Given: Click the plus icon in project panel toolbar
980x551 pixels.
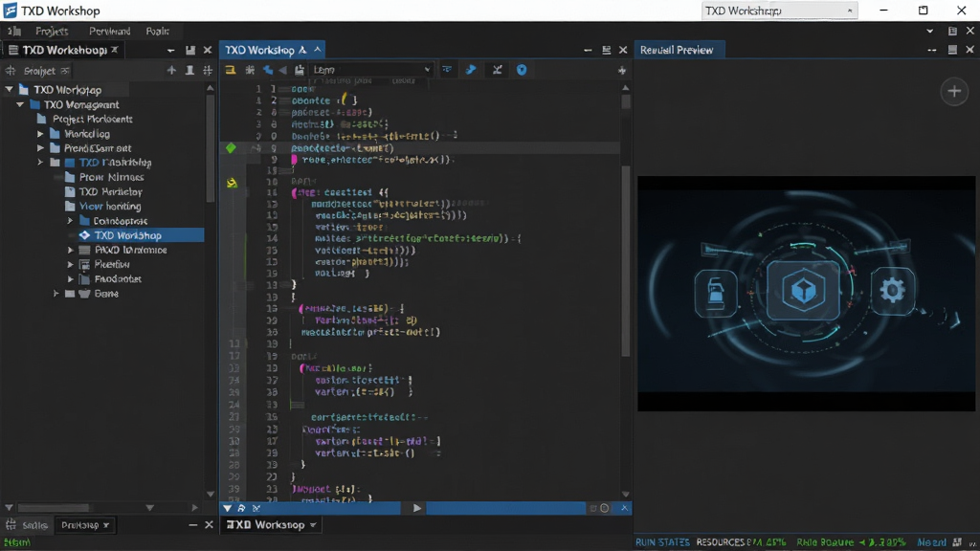Looking at the screenshot, I should [x=171, y=71].
